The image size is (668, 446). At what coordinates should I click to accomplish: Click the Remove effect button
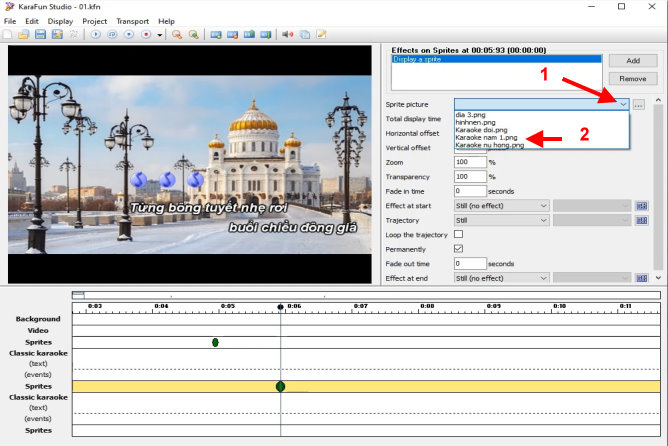click(632, 78)
